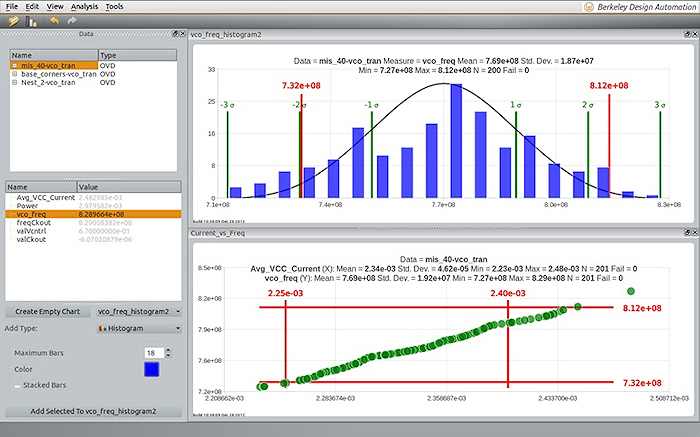Open the vco_freq_histogram2 chart selector dropdown
Screen dimensions: 700x437
pyautogui.click(x=139, y=311)
